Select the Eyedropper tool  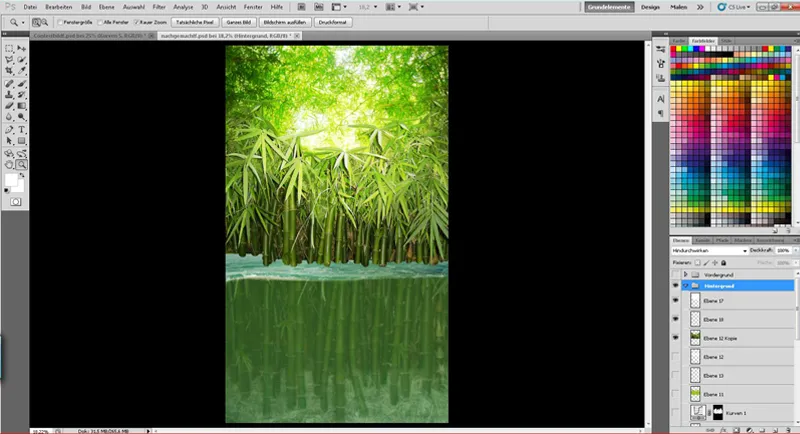click(21, 70)
